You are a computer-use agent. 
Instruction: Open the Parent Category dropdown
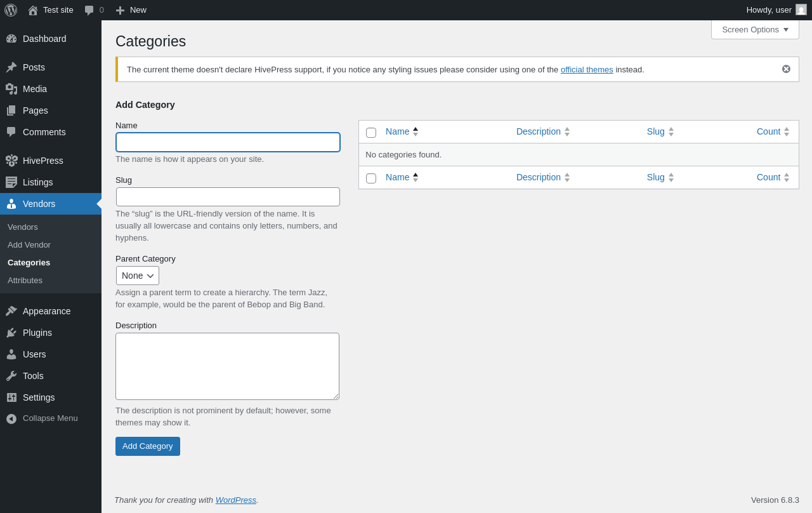138,276
